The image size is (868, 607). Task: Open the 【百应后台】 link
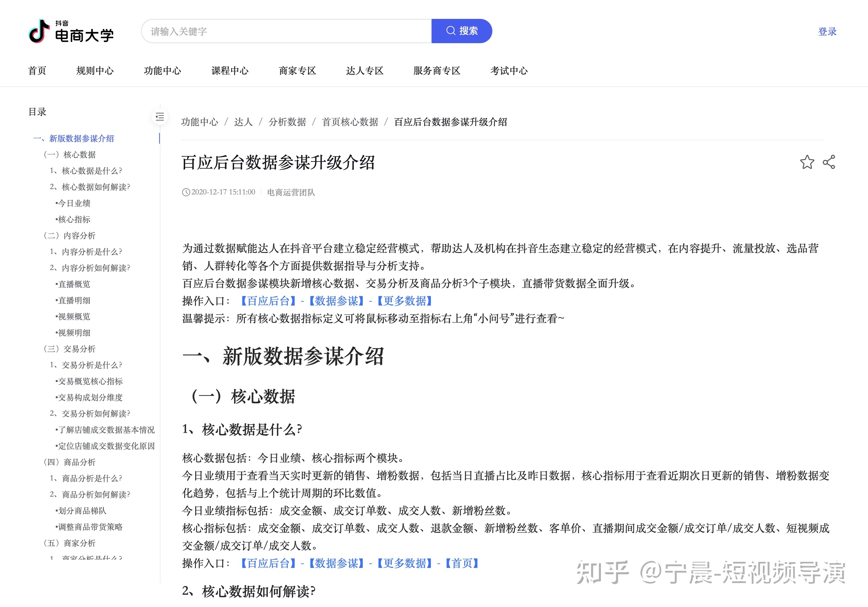tap(268, 301)
